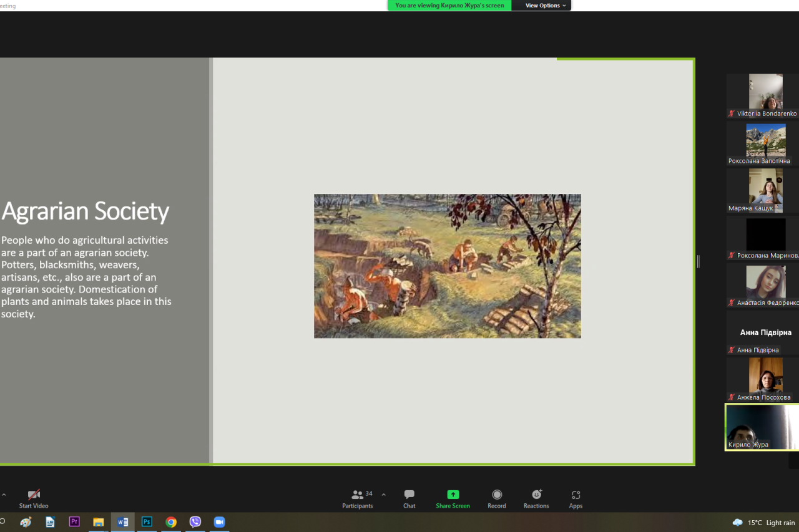
Task: Open Adobe Premiere Pro from taskbar
Action: pyautogui.click(x=74, y=522)
